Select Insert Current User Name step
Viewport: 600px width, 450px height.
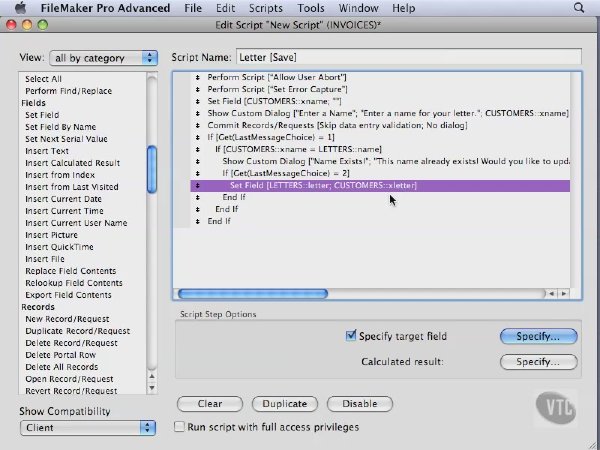[76, 223]
